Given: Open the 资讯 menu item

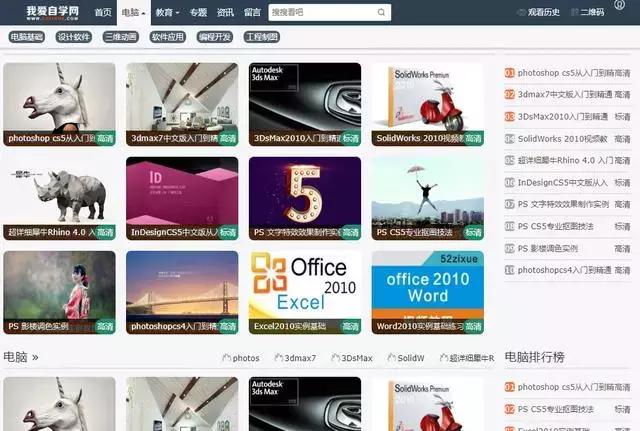Looking at the screenshot, I should point(225,13).
